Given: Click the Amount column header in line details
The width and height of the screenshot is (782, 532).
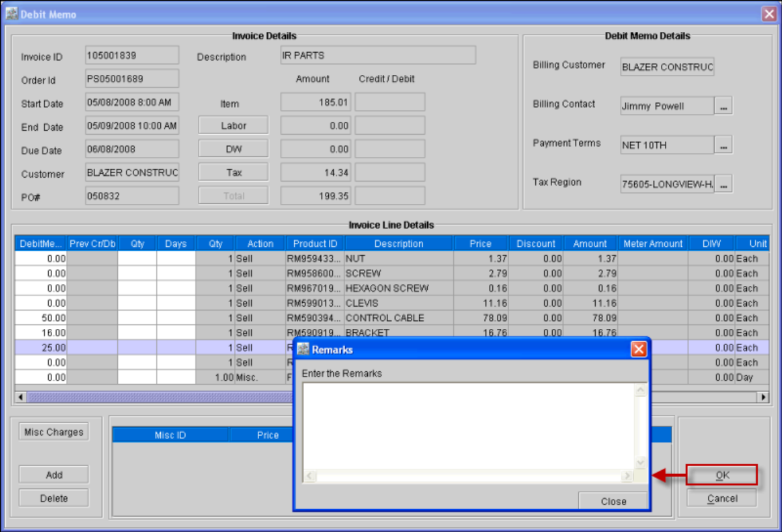Looking at the screenshot, I should (x=590, y=244).
